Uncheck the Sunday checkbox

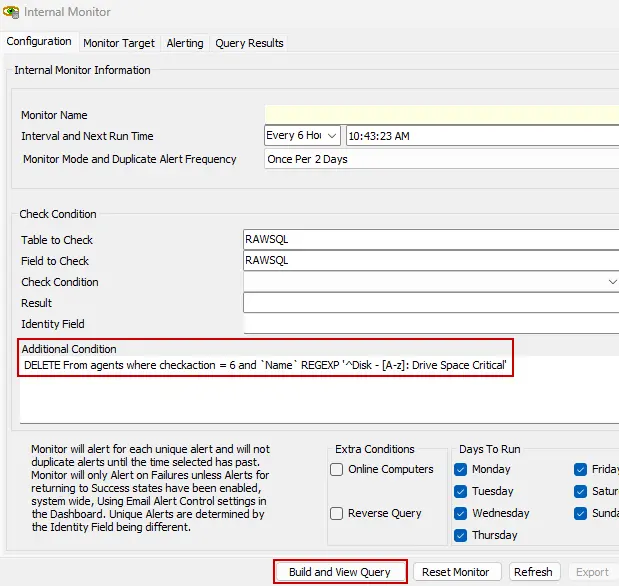point(580,513)
